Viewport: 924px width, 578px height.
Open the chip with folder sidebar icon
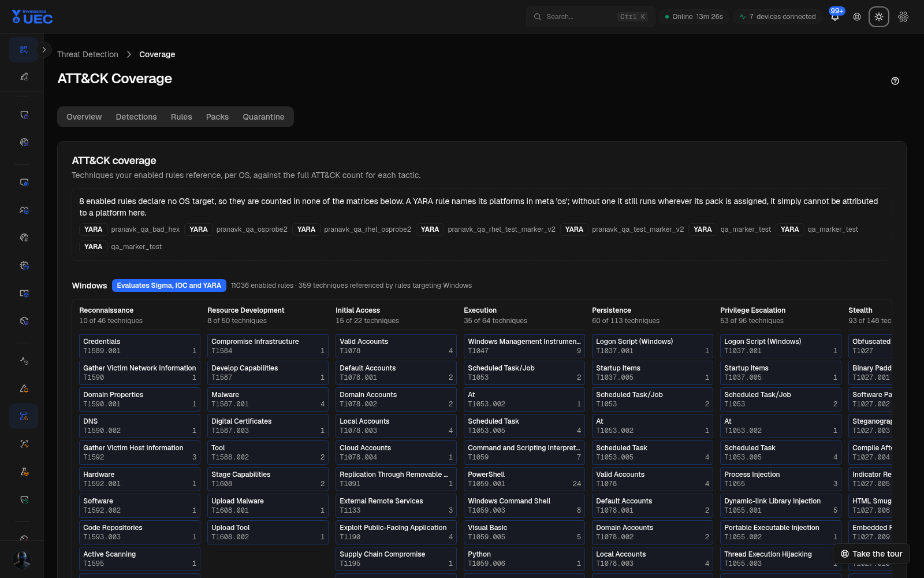tap(24, 265)
